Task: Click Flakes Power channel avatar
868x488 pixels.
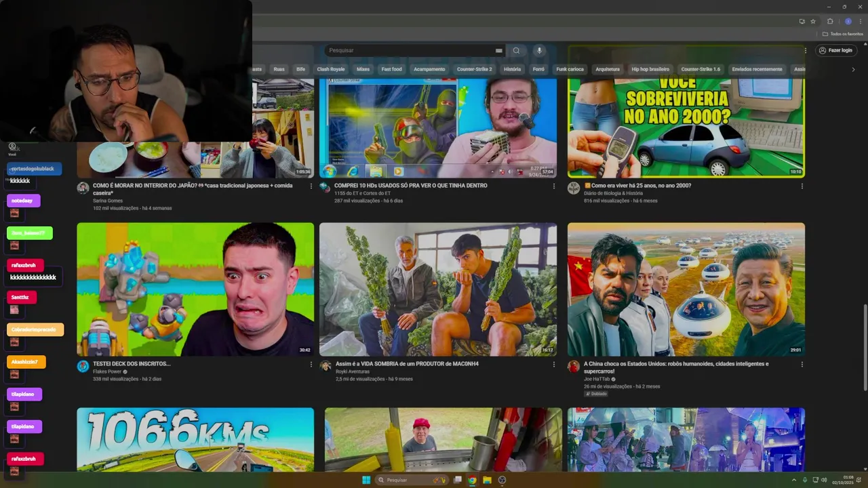Action: 83,366
